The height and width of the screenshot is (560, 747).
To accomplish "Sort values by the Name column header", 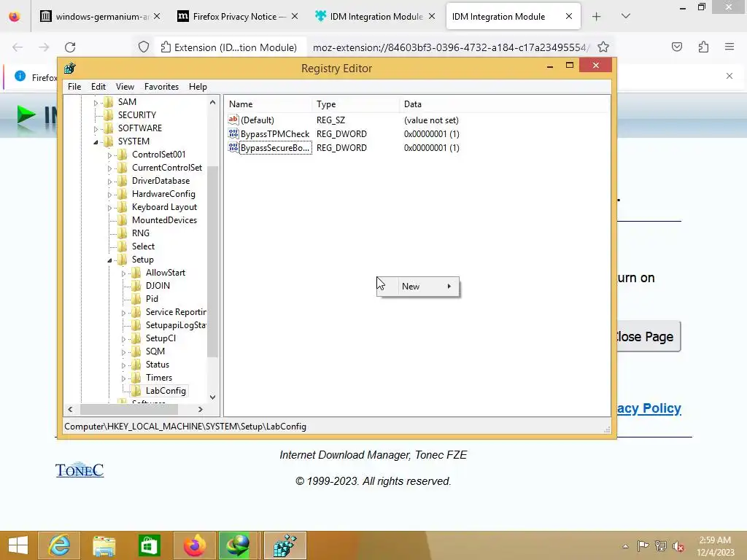I will click(269, 104).
